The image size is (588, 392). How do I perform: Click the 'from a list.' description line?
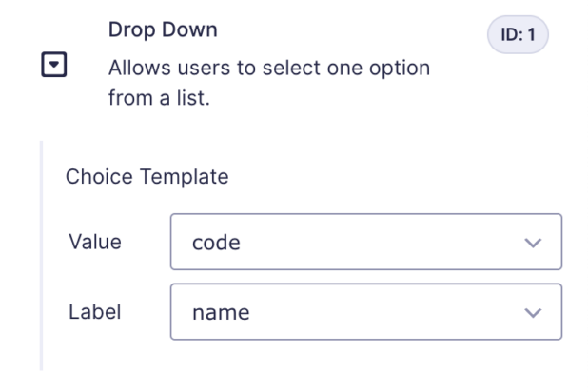coord(159,98)
